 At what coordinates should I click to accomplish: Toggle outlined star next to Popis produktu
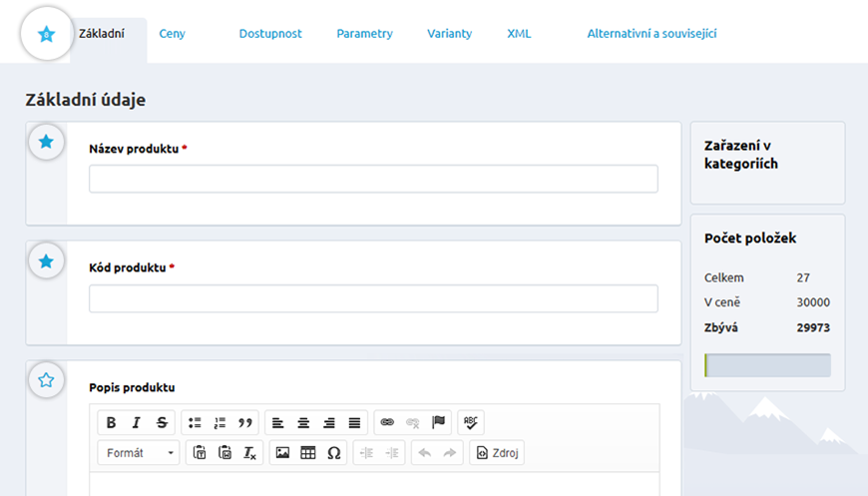click(x=46, y=380)
